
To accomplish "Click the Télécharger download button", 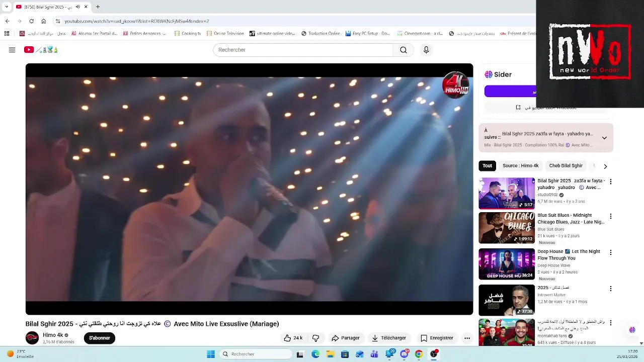I will click(389, 338).
